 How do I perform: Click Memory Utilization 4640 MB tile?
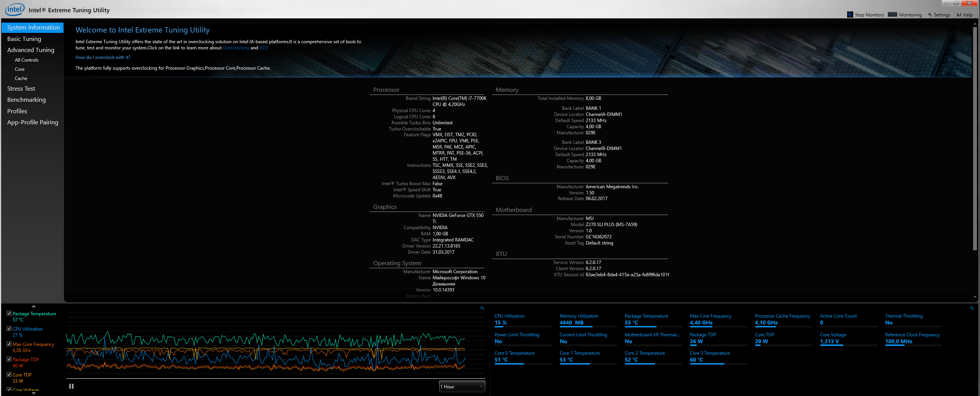[x=588, y=320]
